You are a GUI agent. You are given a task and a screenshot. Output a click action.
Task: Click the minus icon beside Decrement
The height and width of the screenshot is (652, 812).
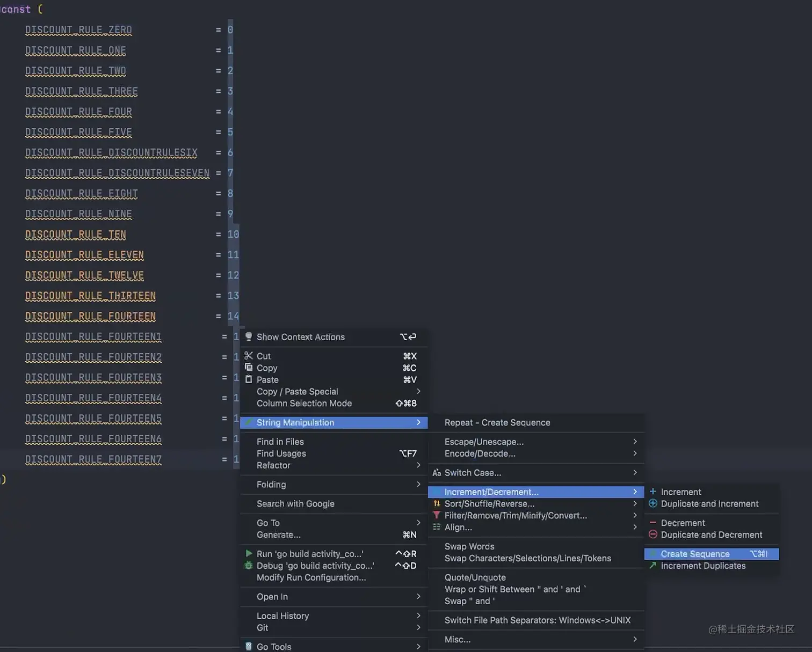[653, 523]
